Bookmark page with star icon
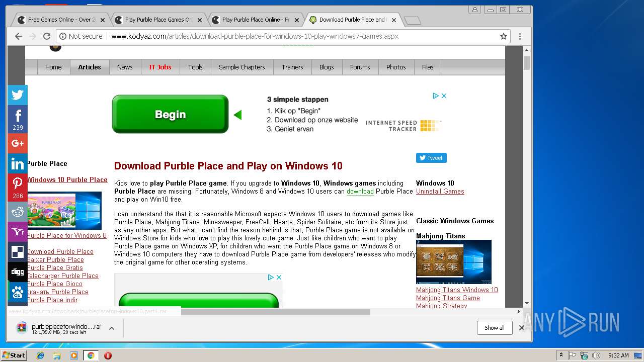644x362 pixels. 503,36
